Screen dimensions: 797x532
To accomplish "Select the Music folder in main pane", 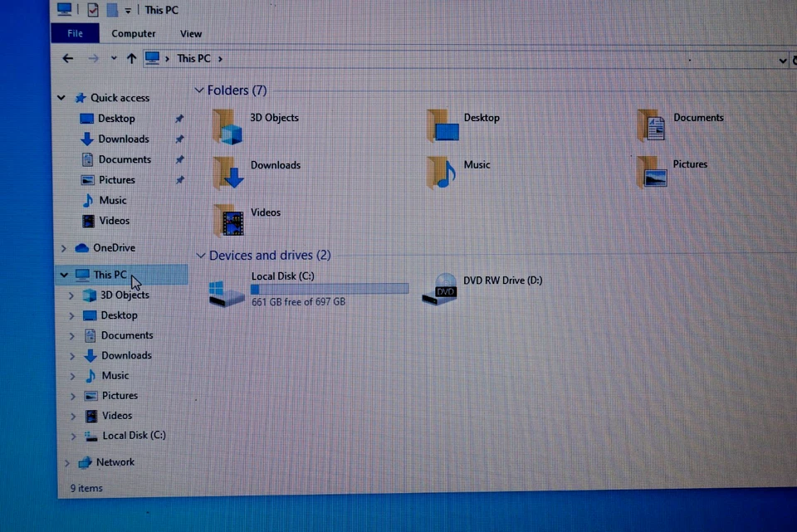I will (442, 172).
